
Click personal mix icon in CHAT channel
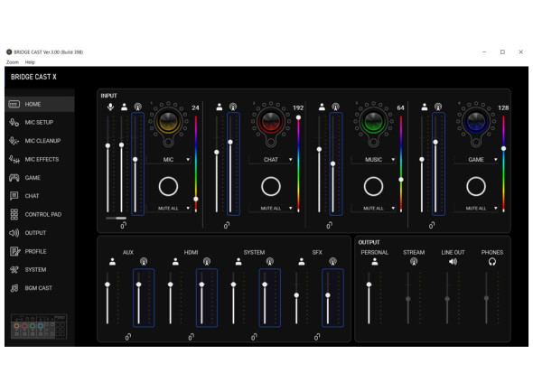tap(220, 107)
